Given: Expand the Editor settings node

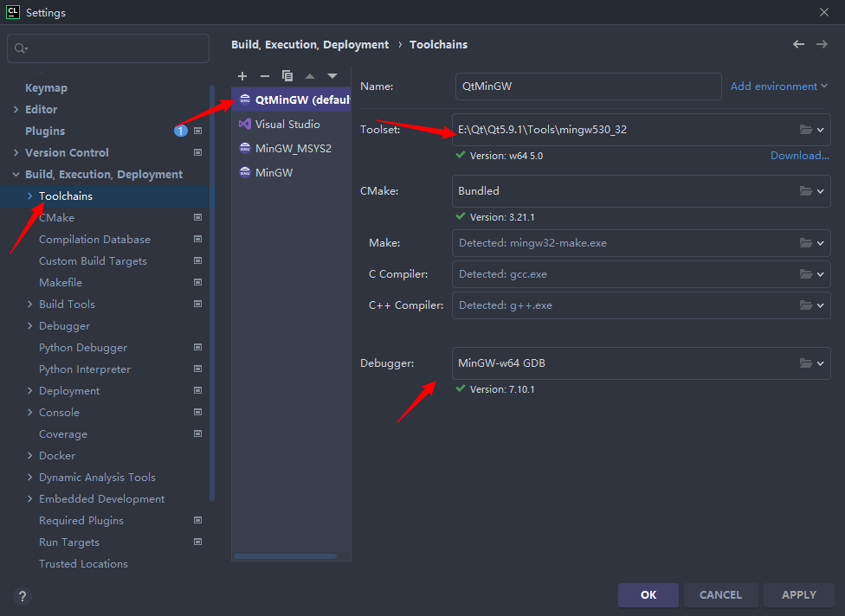Looking at the screenshot, I should pyautogui.click(x=16, y=109).
